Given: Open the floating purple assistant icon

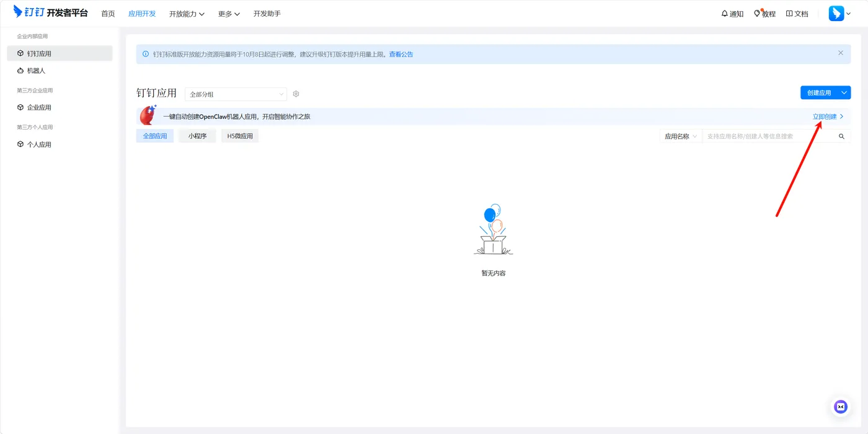Looking at the screenshot, I should 841,407.
